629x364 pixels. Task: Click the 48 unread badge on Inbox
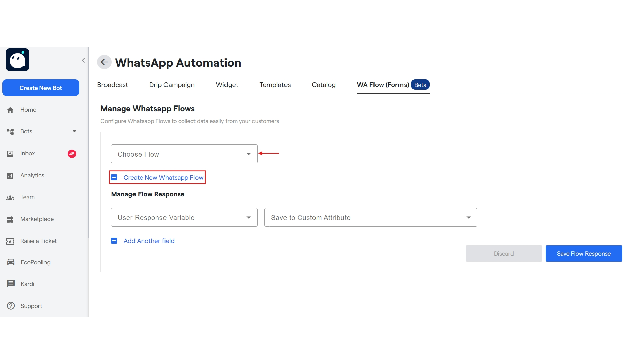tap(72, 154)
